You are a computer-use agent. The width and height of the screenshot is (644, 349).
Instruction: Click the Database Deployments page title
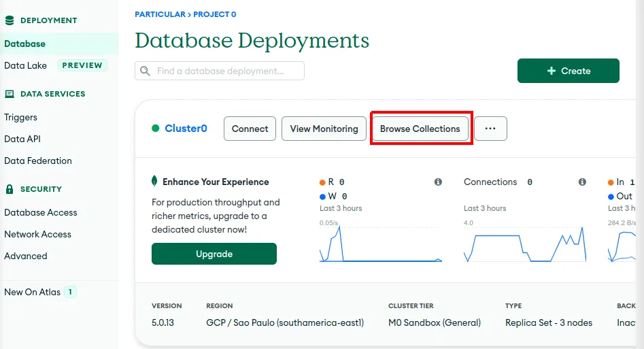point(252,41)
